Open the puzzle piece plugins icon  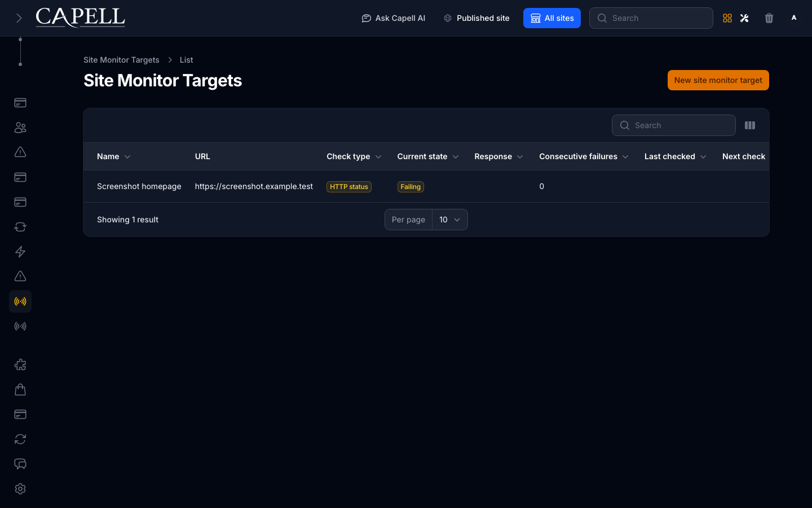tap(20, 365)
